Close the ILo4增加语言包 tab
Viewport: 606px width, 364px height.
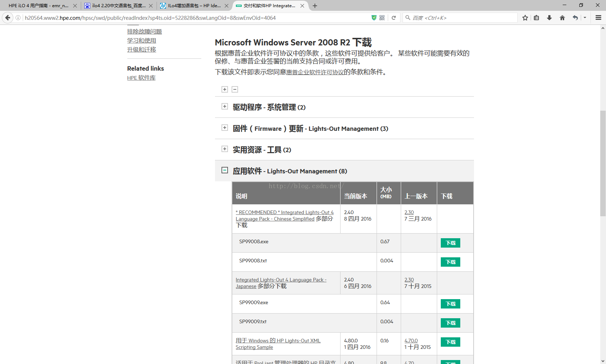[227, 6]
